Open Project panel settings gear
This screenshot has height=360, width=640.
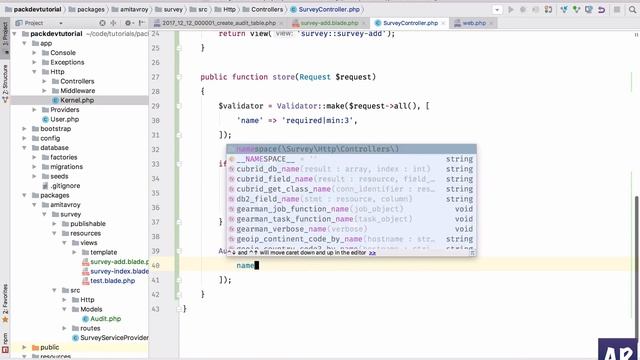128,23
